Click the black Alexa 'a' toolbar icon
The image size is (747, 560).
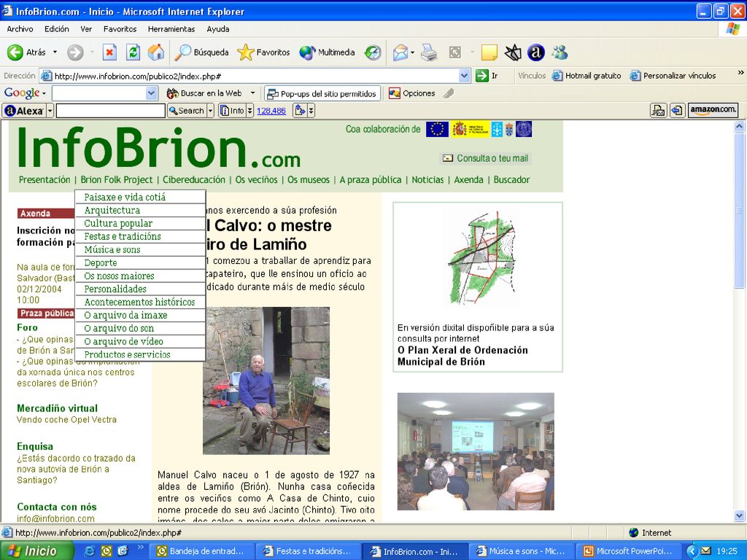coord(536,52)
